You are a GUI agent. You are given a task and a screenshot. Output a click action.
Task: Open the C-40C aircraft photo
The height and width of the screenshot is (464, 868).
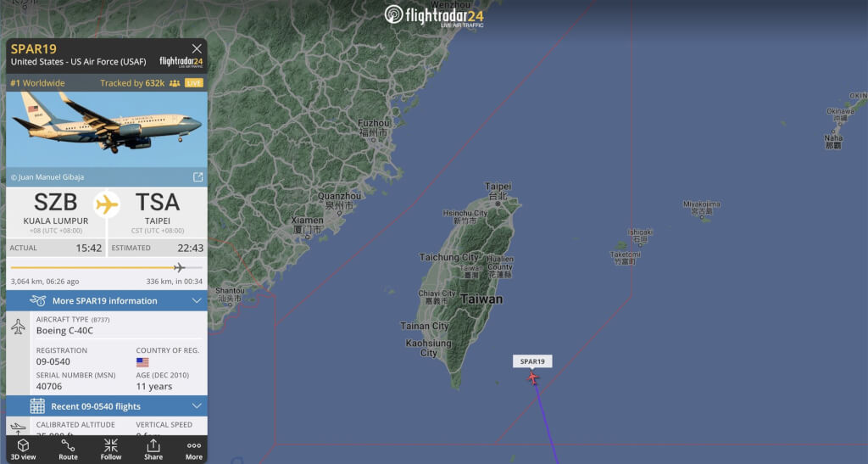(x=107, y=130)
